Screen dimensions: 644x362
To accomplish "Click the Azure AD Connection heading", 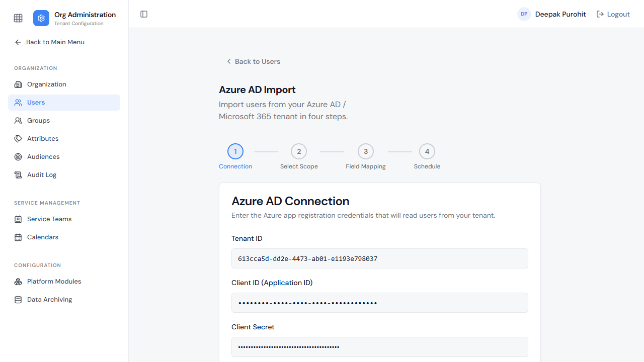I will click(290, 201).
